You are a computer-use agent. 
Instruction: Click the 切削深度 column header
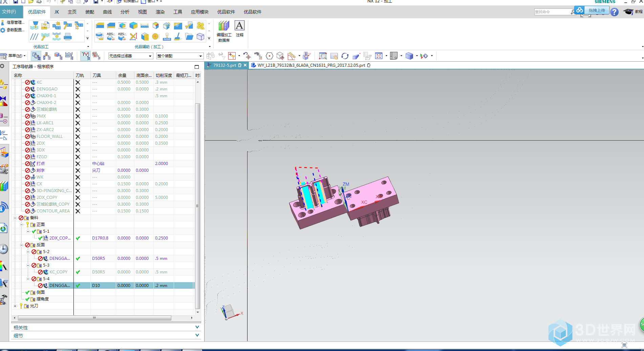click(164, 75)
